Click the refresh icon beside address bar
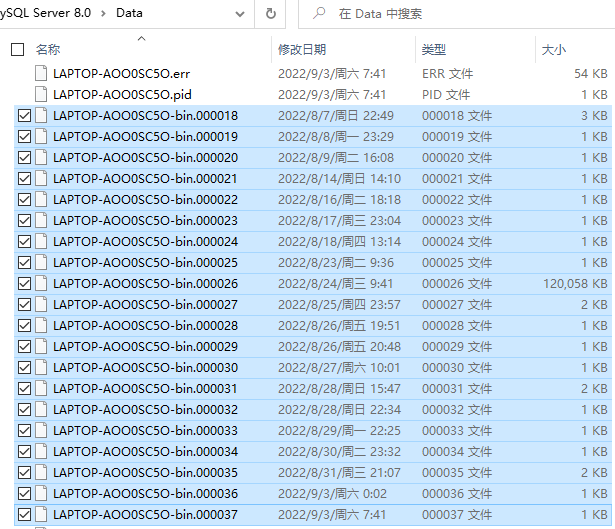615x529 pixels. click(271, 14)
